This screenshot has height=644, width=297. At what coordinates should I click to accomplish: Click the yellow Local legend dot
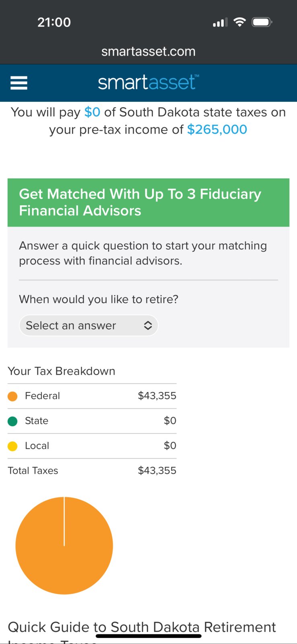[12, 446]
